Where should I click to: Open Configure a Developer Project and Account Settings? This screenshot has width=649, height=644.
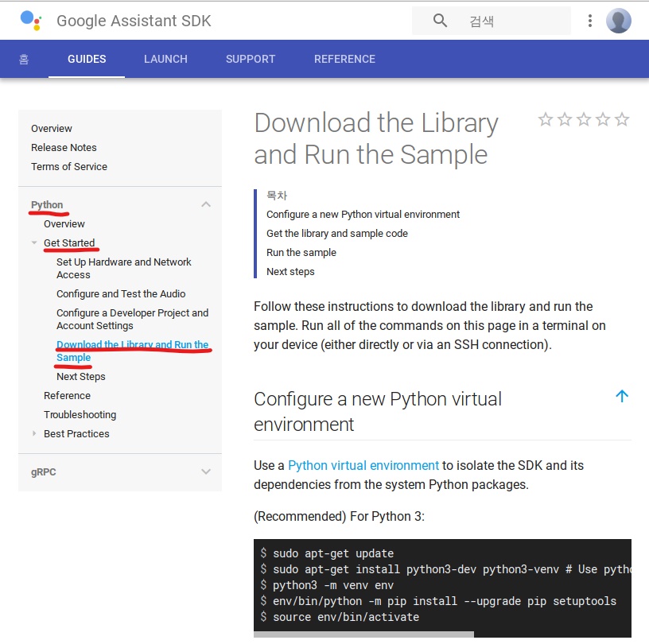(133, 319)
